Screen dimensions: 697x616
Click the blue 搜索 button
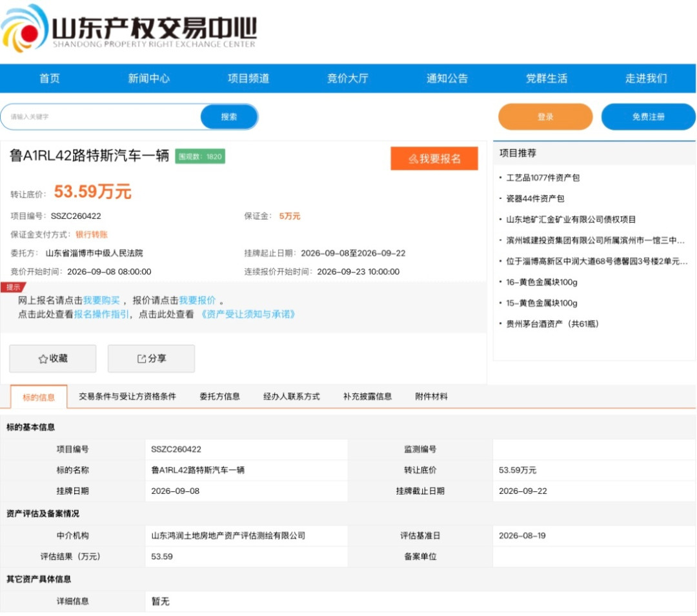229,117
